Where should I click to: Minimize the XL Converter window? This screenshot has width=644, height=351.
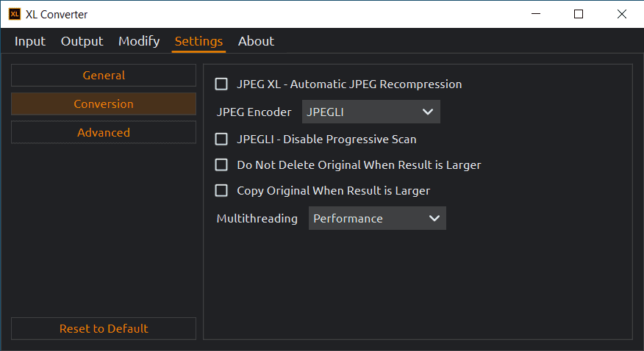[537, 14]
